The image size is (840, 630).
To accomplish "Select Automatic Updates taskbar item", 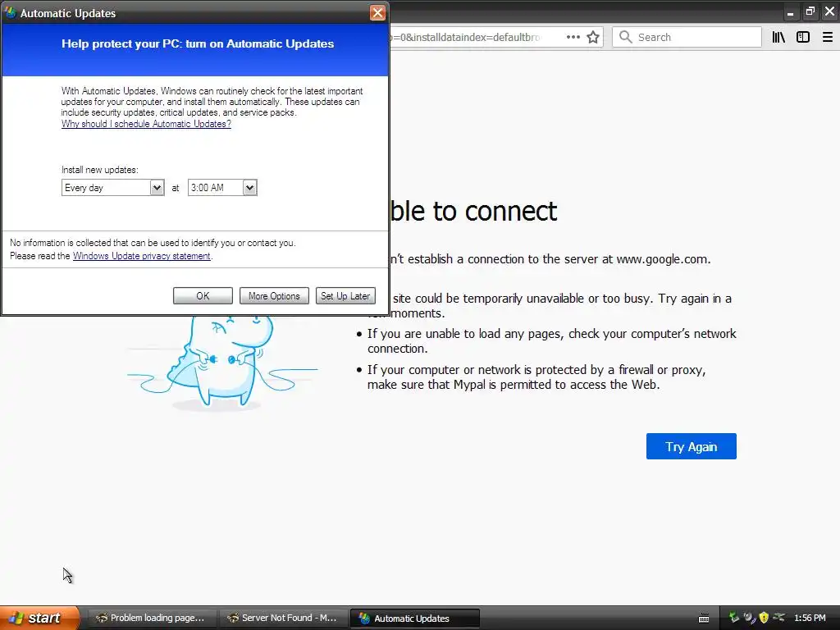I will 414,619.
